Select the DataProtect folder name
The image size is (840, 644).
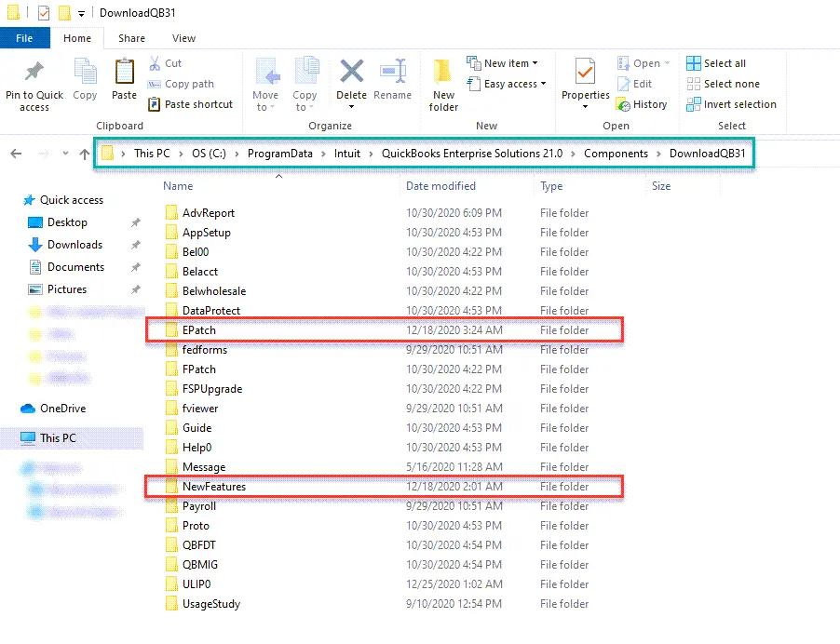click(211, 311)
